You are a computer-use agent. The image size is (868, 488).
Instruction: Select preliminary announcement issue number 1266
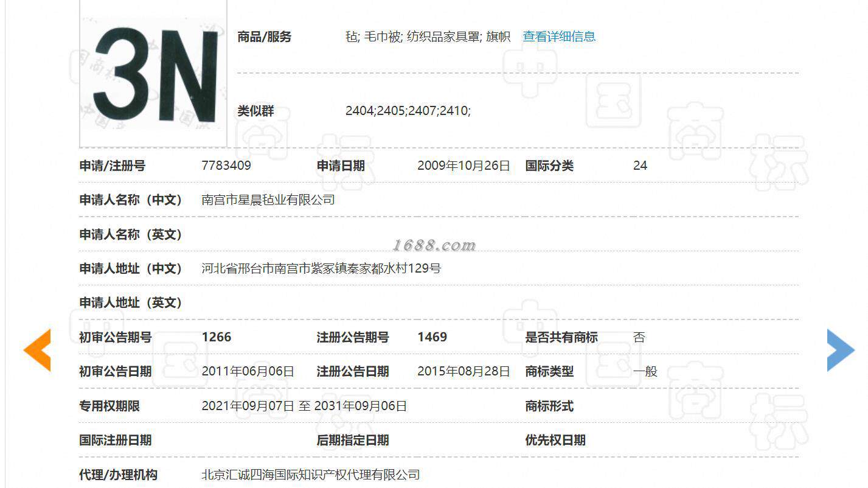pyautogui.click(x=217, y=337)
